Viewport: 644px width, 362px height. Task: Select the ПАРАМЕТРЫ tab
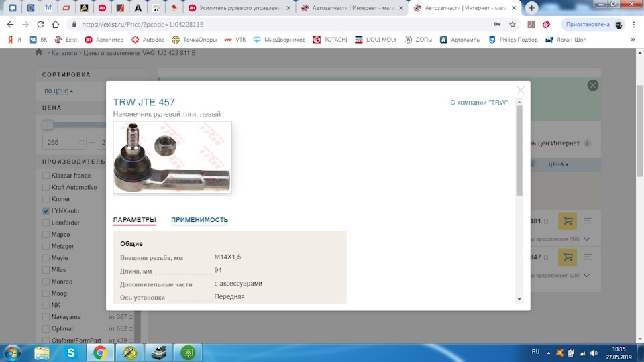[x=134, y=220]
